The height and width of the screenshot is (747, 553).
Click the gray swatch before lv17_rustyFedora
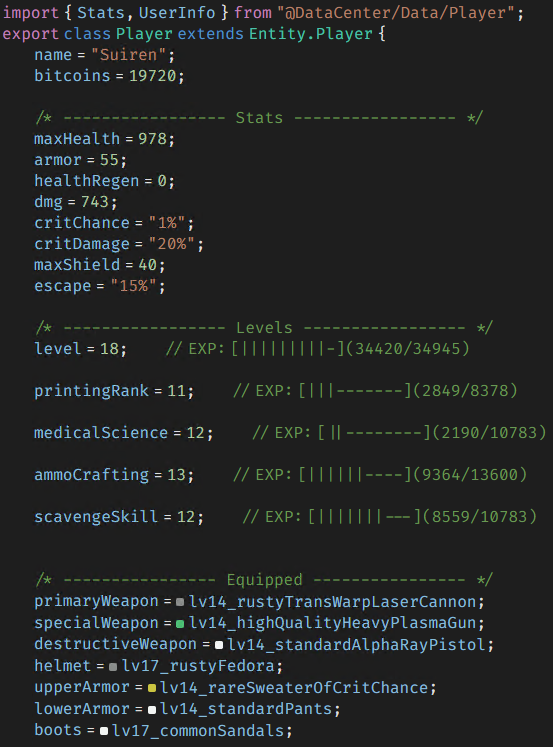(113, 666)
